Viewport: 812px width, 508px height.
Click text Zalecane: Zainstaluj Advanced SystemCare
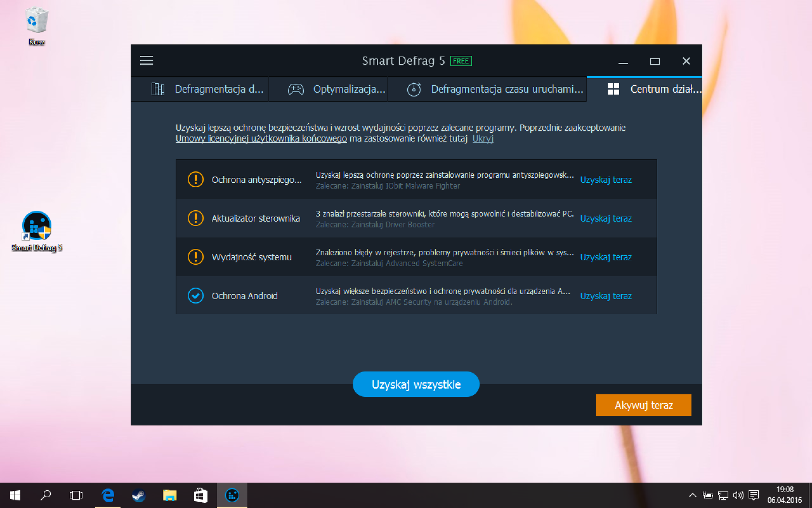389,264
